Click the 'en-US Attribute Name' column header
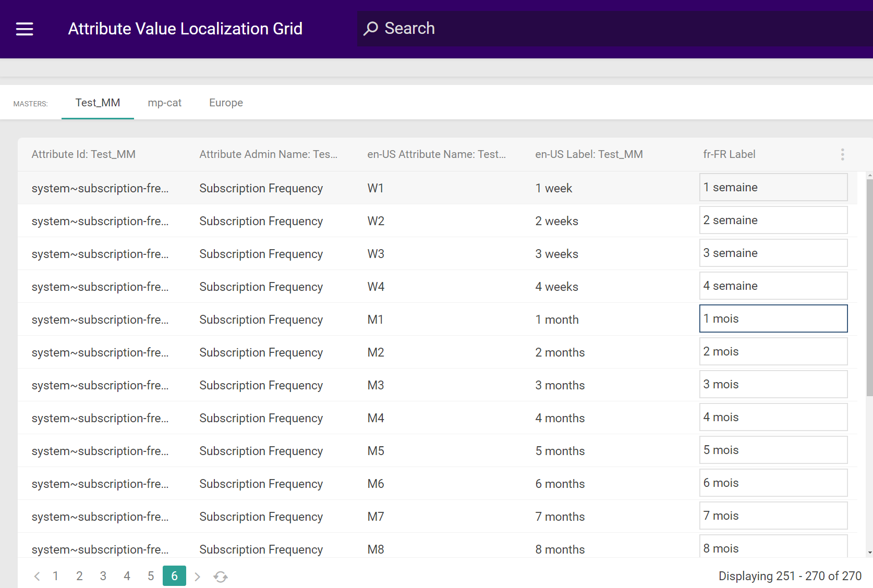 coord(436,154)
